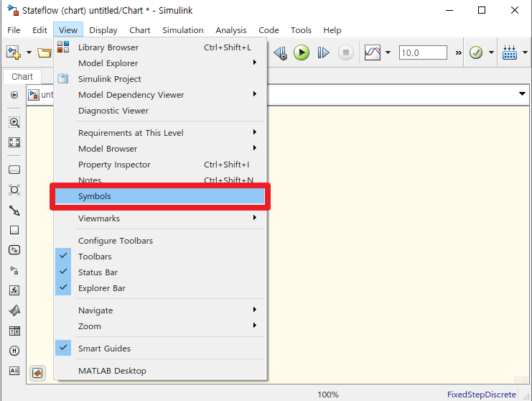
Task: Open the Display menu
Action: 103,30
